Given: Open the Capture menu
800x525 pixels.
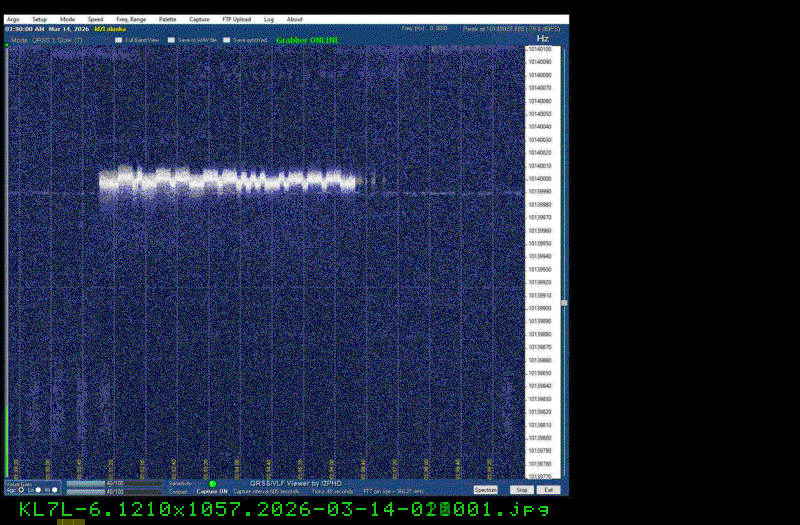Looking at the screenshot, I should [200, 19].
